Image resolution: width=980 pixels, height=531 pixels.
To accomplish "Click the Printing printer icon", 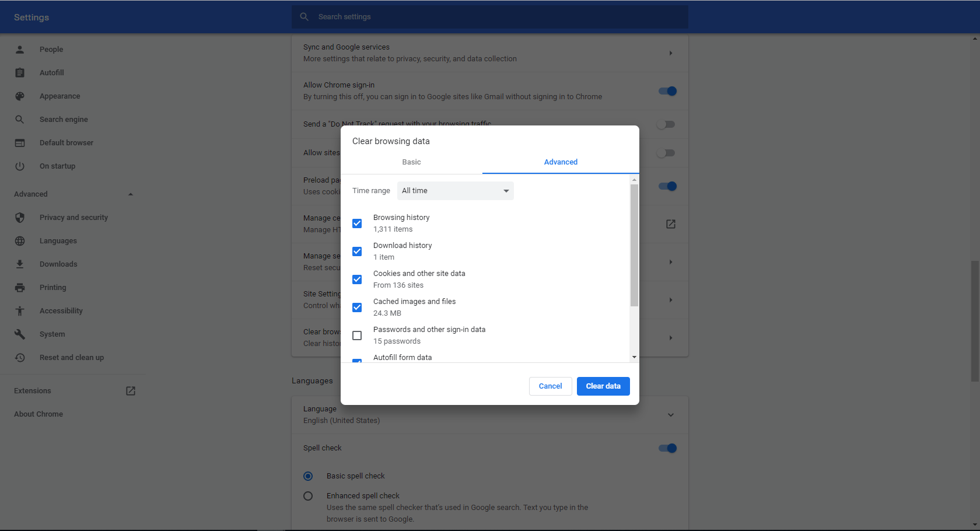I will pyautogui.click(x=20, y=287).
